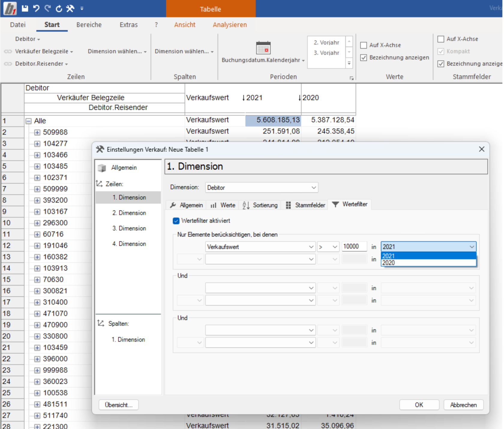Collapse the Alle tree node
Screen dimensions: 504x429
(x=28, y=121)
